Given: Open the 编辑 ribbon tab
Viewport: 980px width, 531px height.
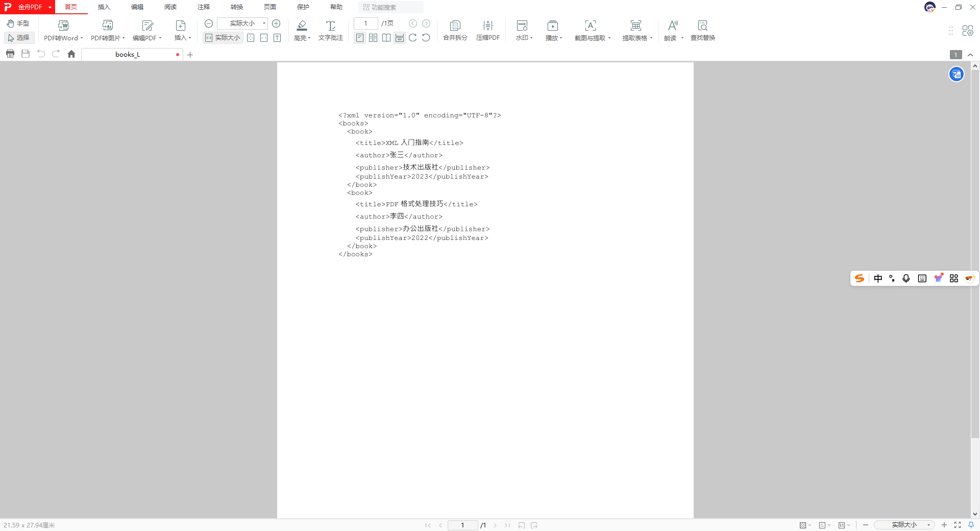Looking at the screenshot, I should (137, 7).
